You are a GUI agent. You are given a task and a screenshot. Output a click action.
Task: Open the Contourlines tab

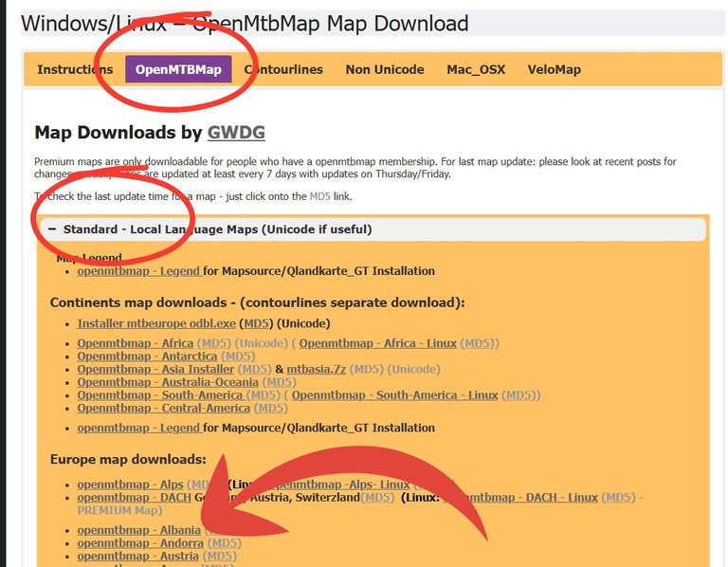pyautogui.click(x=283, y=69)
